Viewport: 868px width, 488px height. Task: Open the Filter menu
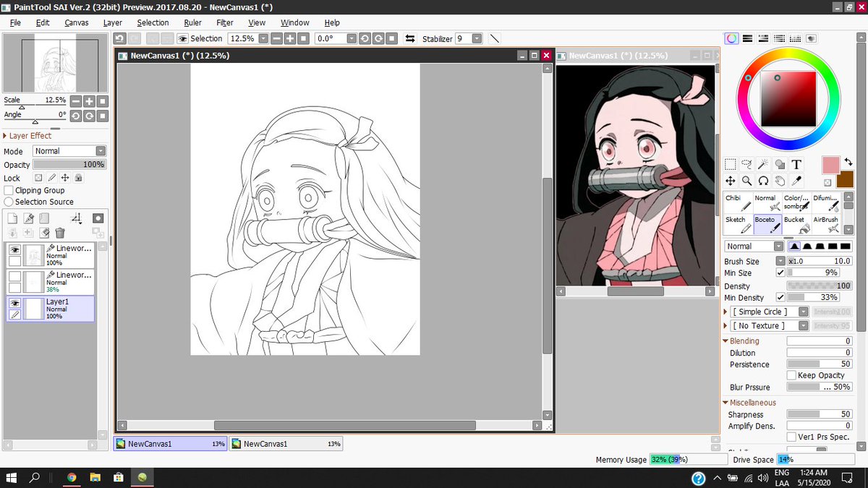(225, 22)
